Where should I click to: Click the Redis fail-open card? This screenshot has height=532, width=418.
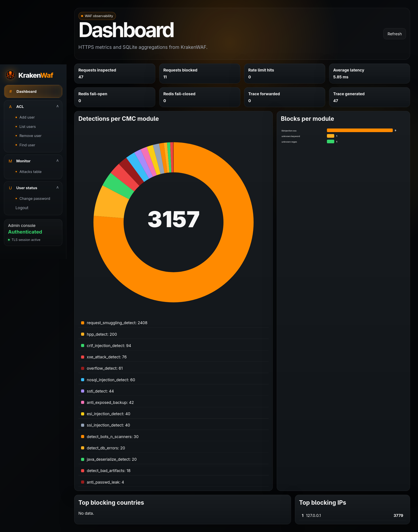click(115, 97)
